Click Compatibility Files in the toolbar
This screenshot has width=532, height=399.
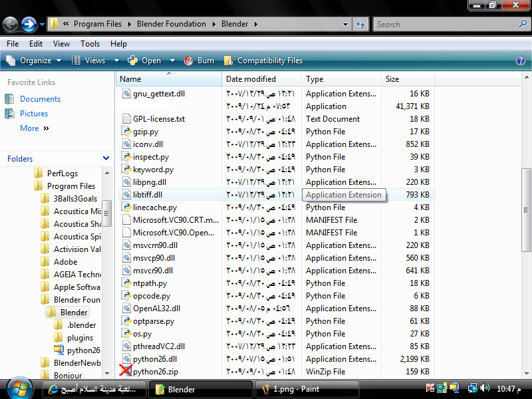(x=263, y=61)
